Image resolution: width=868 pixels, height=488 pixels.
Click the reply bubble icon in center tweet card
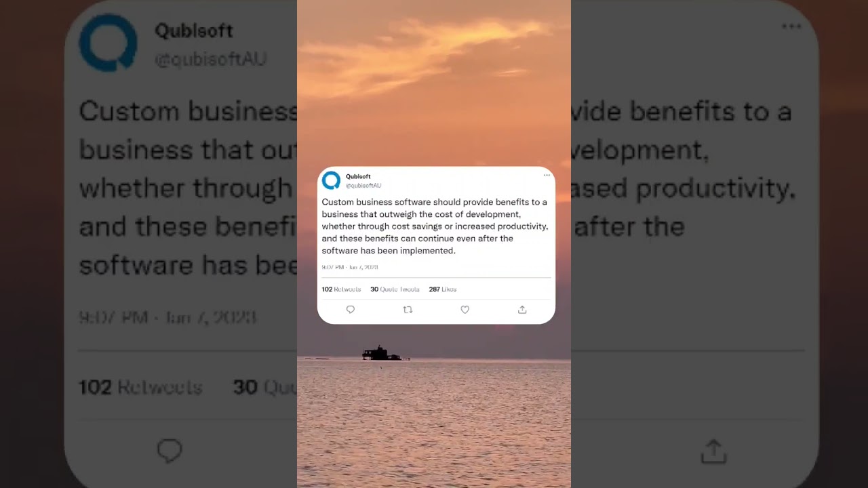tap(351, 310)
